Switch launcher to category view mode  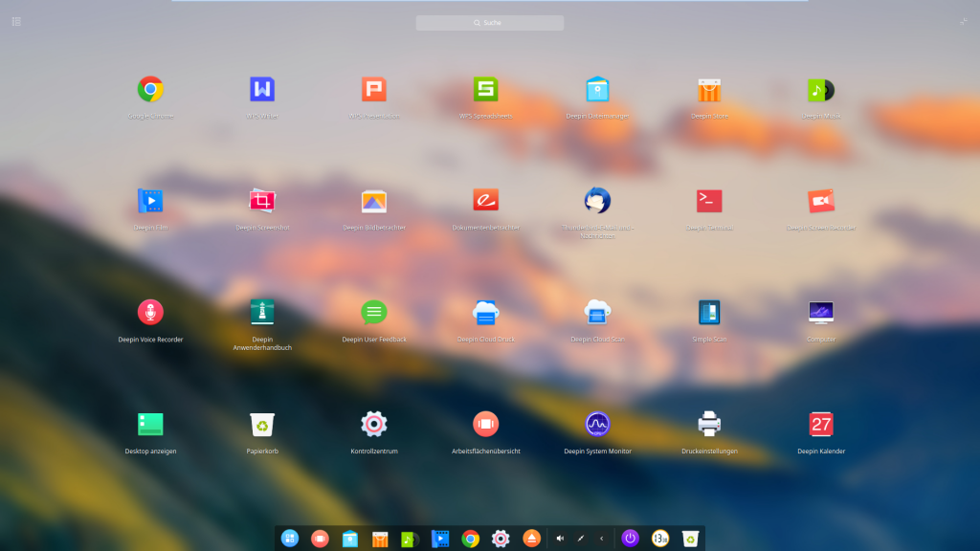[x=16, y=21]
